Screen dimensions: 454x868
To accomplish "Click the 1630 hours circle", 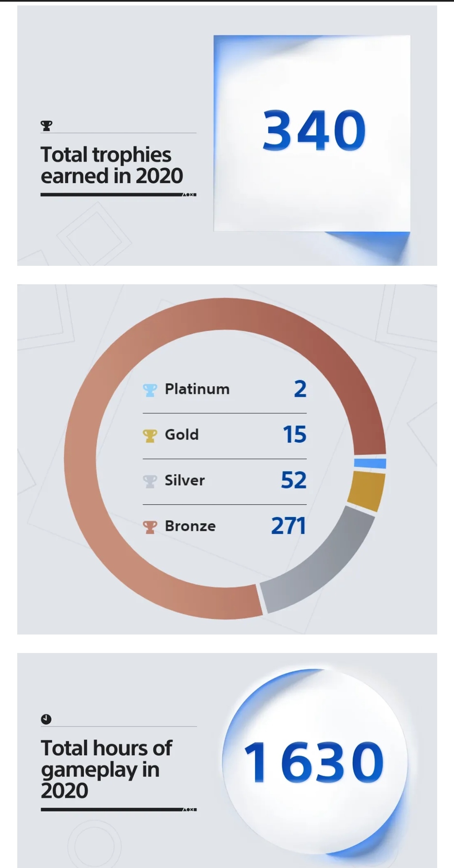I will coord(314,762).
